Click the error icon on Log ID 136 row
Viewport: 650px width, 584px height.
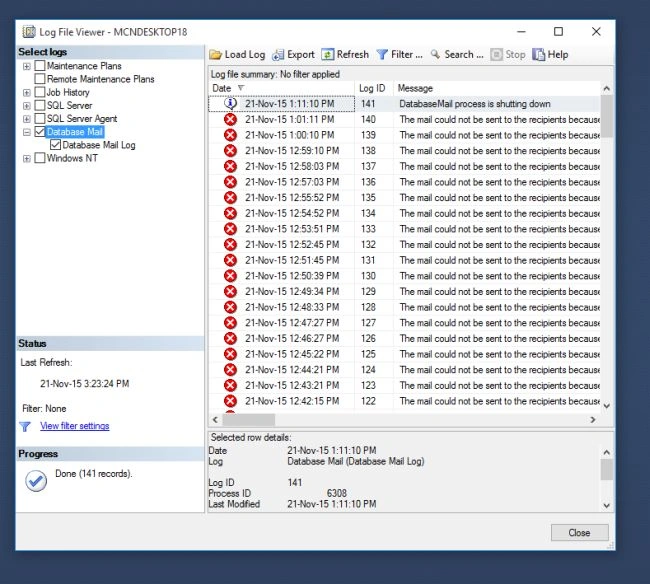[x=230, y=182]
